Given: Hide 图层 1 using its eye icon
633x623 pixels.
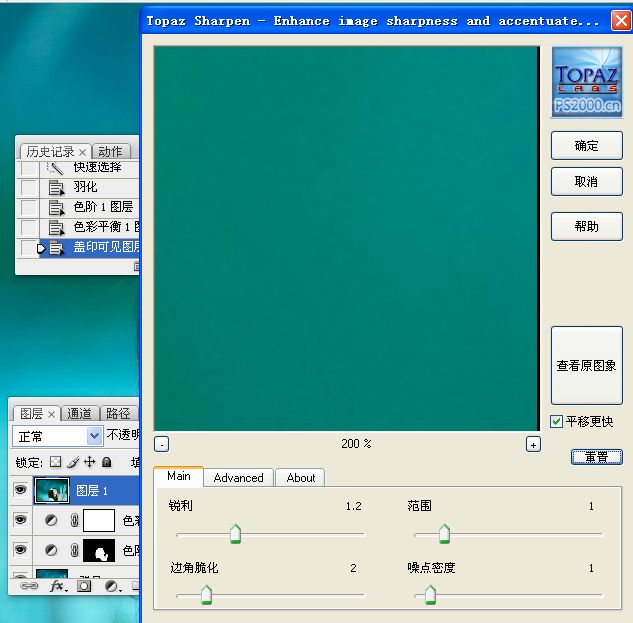Looking at the screenshot, I should pos(20,490).
